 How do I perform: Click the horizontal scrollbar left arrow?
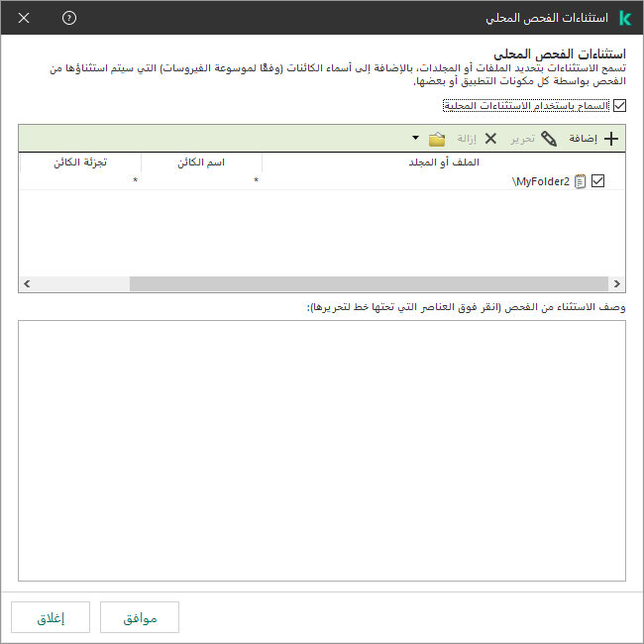coord(27,283)
